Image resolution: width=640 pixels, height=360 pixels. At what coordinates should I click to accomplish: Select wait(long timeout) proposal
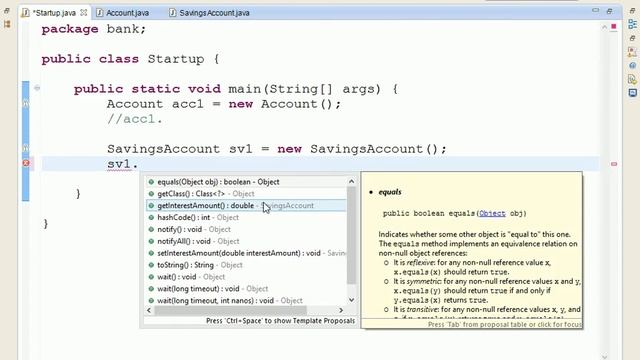click(x=247, y=289)
